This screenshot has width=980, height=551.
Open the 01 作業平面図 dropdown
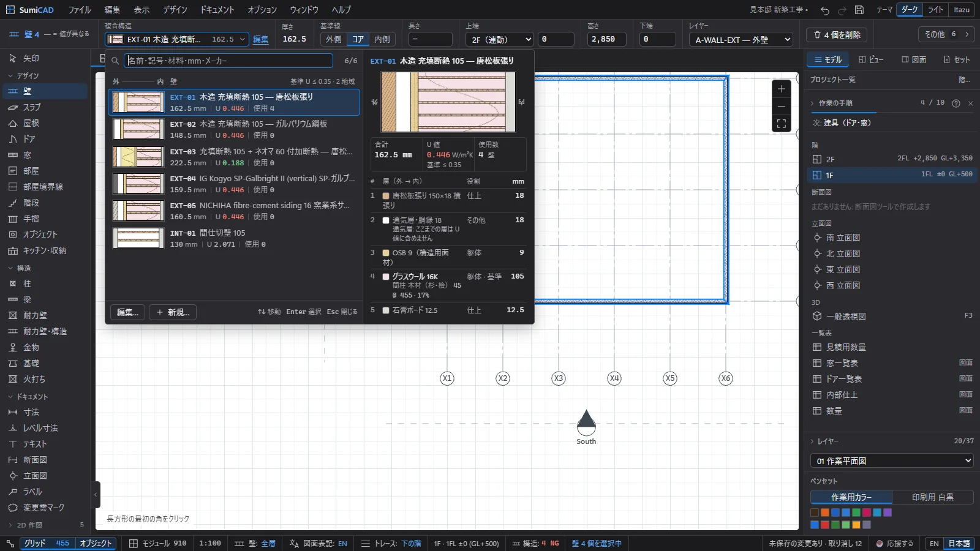(892, 460)
